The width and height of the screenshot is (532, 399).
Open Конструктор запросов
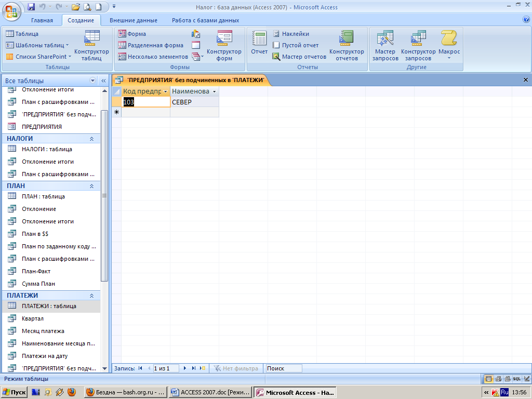418,46
